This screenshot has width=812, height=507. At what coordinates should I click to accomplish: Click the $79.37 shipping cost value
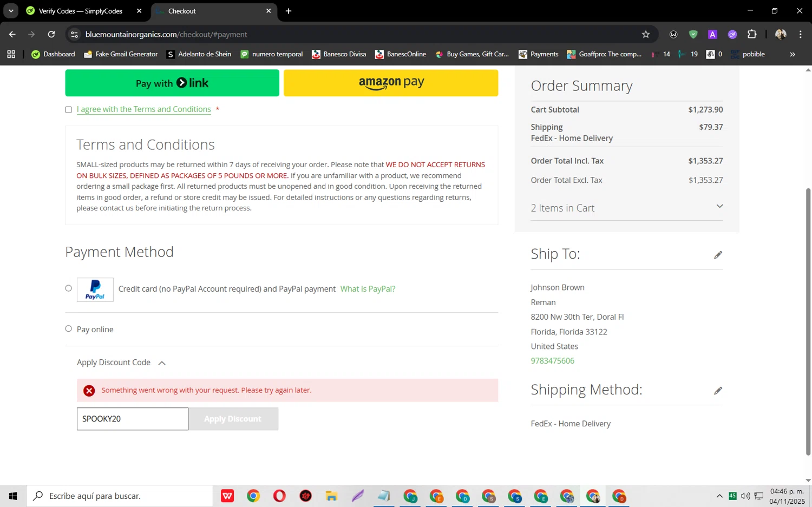tap(711, 127)
